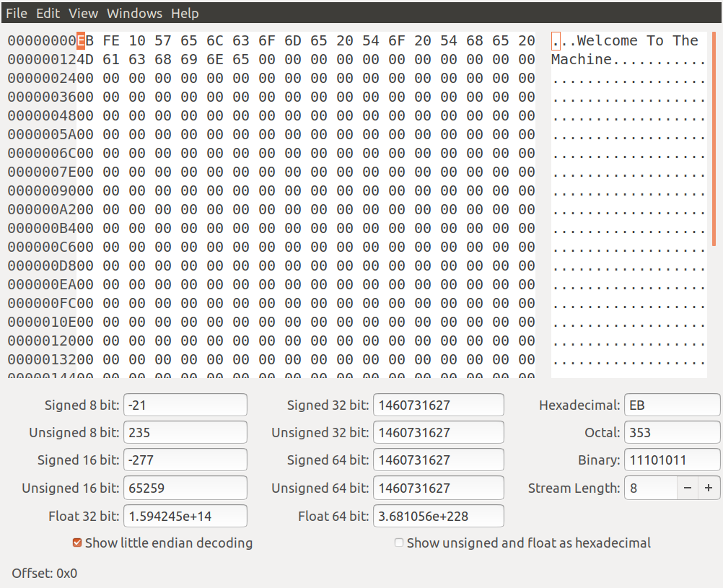Click the Stream Length input box
Image resolution: width=723 pixels, height=588 pixels.
650,488
